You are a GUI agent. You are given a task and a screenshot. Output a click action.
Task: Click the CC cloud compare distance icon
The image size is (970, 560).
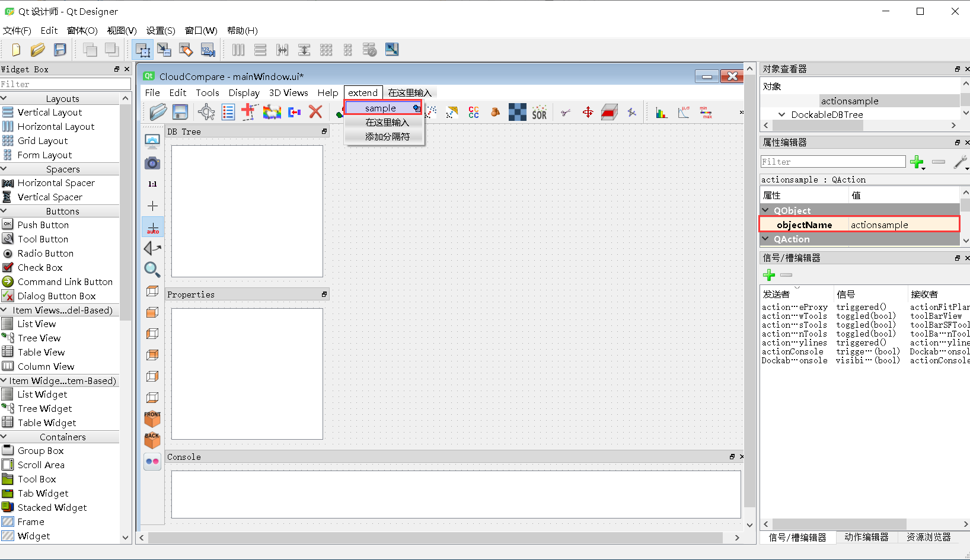pos(474,112)
